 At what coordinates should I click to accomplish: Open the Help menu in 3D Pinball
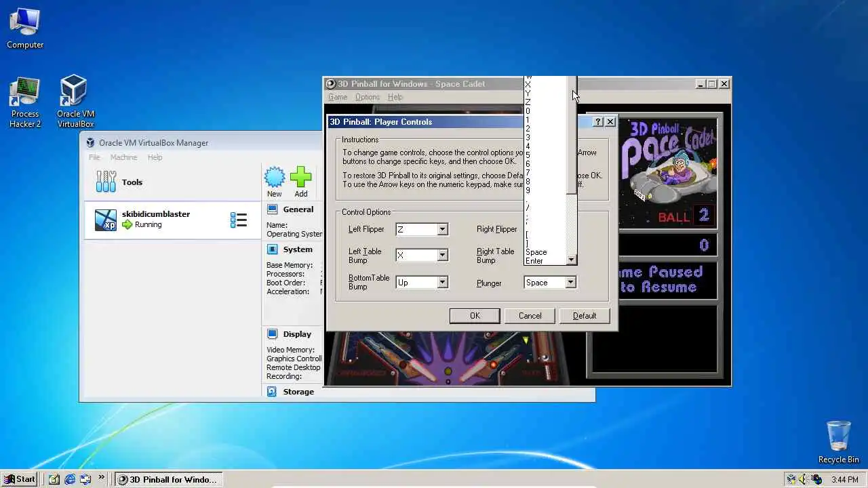point(395,98)
